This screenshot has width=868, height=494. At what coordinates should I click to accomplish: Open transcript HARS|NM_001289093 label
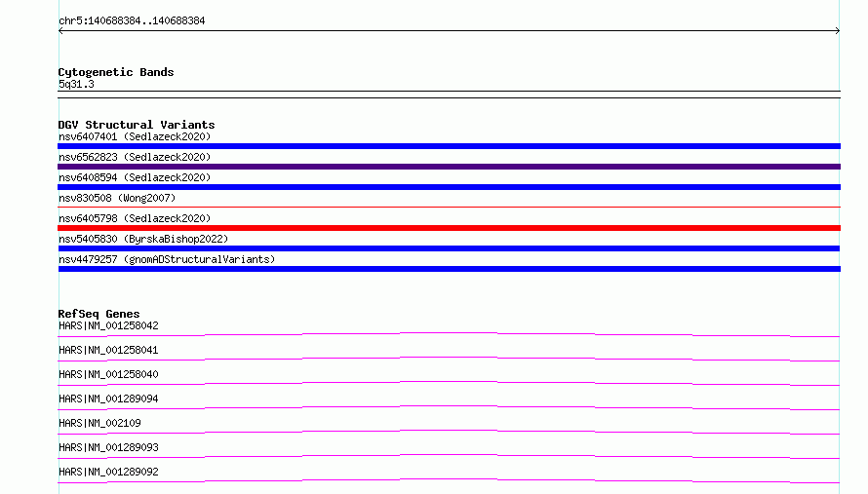108,447
